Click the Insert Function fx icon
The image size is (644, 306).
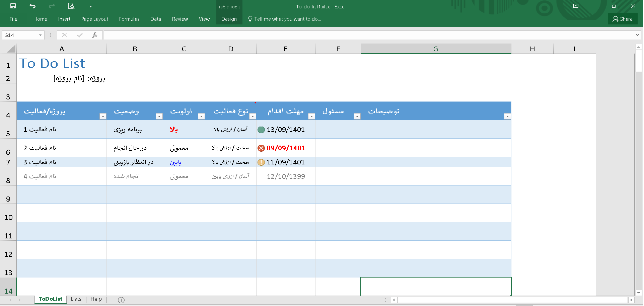click(95, 35)
